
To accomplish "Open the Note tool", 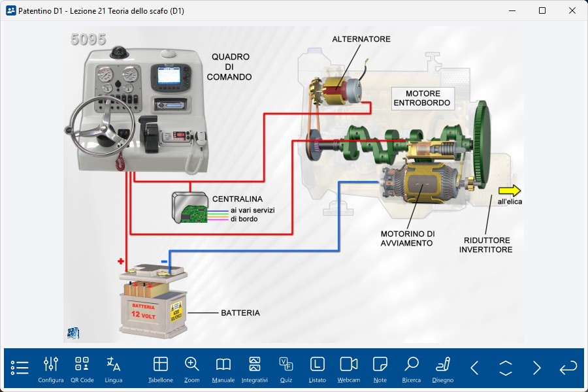I will (380, 368).
